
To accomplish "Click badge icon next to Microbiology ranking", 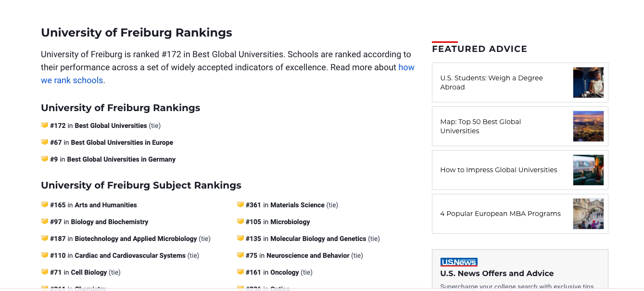I will click(x=240, y=222).
